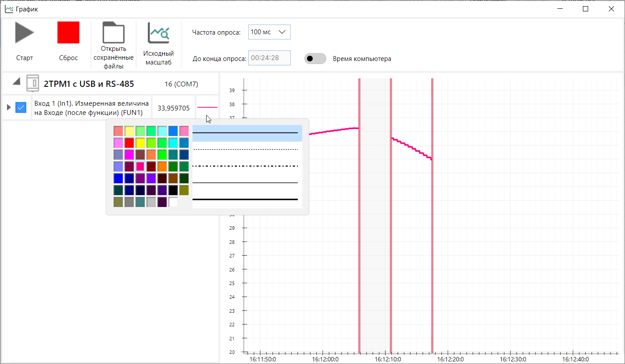
Task: Select the value 33,959705
Action: tap(174, 108)
